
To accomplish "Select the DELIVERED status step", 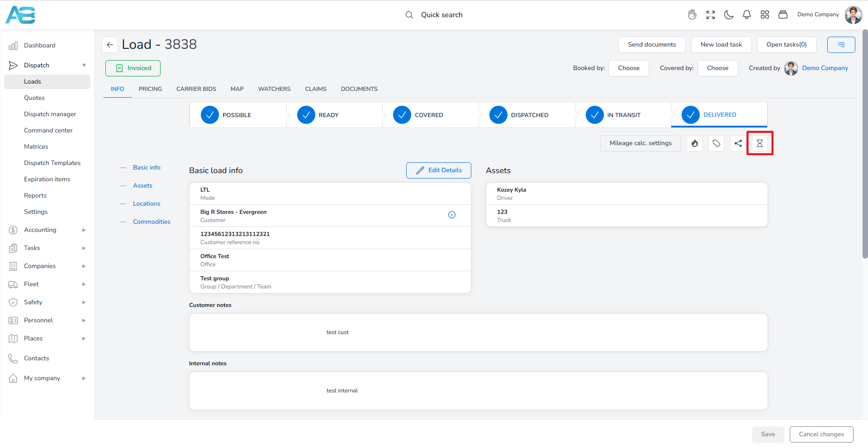I will click(x=719, y=115).
